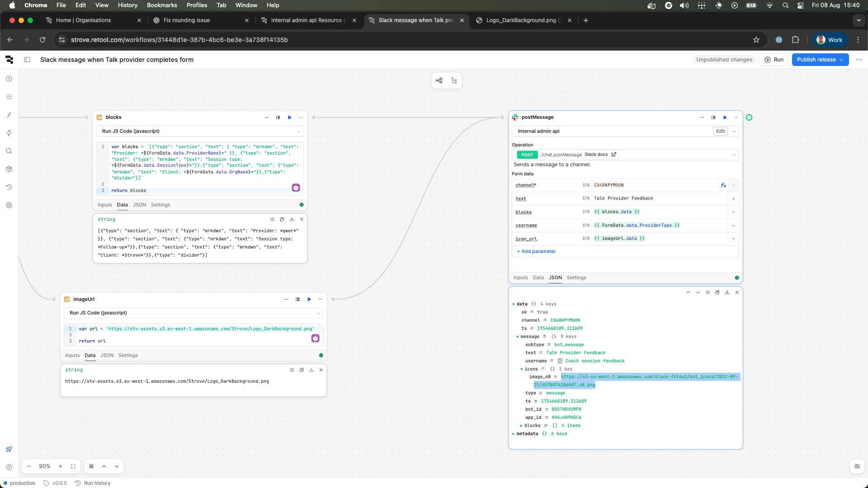This screenshot has width=868, height=488.
Task: Open triggers lightning icon in sidebar
Action: tap(9, 133)
